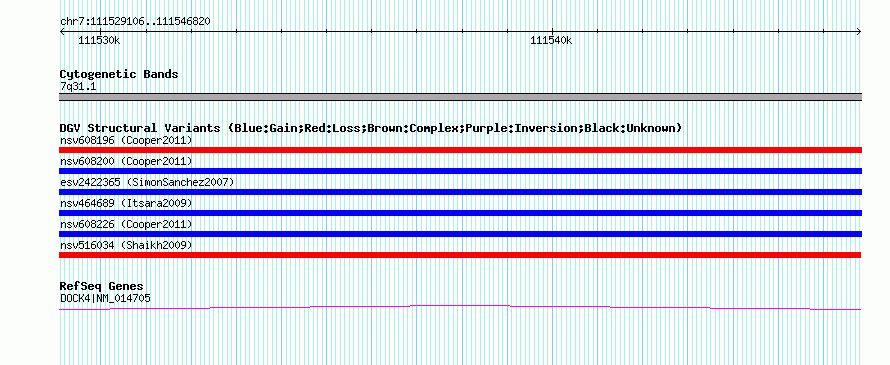Open the DGV Structural Variants track heading
The width and height of the screenshot is (890, 365).
tap(371, 128)
